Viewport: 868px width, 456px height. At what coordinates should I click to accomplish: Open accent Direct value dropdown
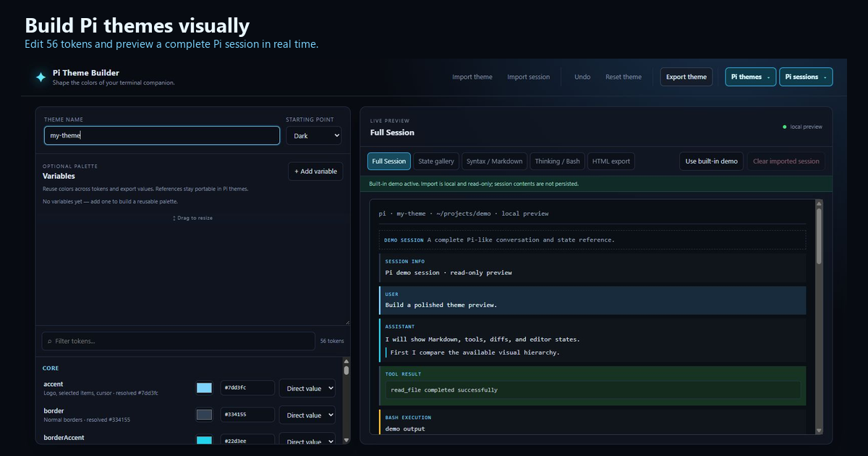pyautogui.click(x=307, y=388)
